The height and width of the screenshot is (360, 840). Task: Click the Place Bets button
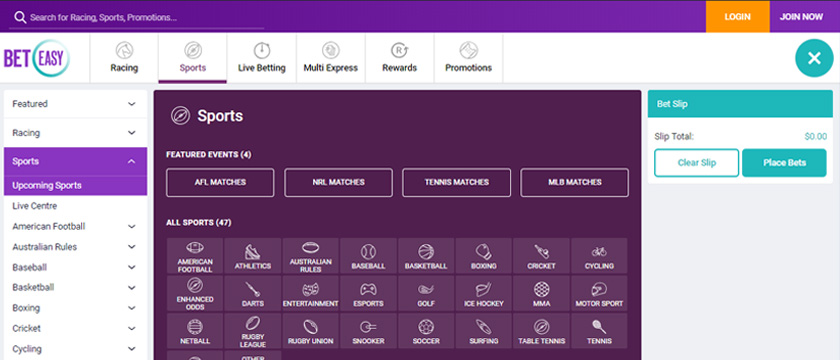pos(784,163)
